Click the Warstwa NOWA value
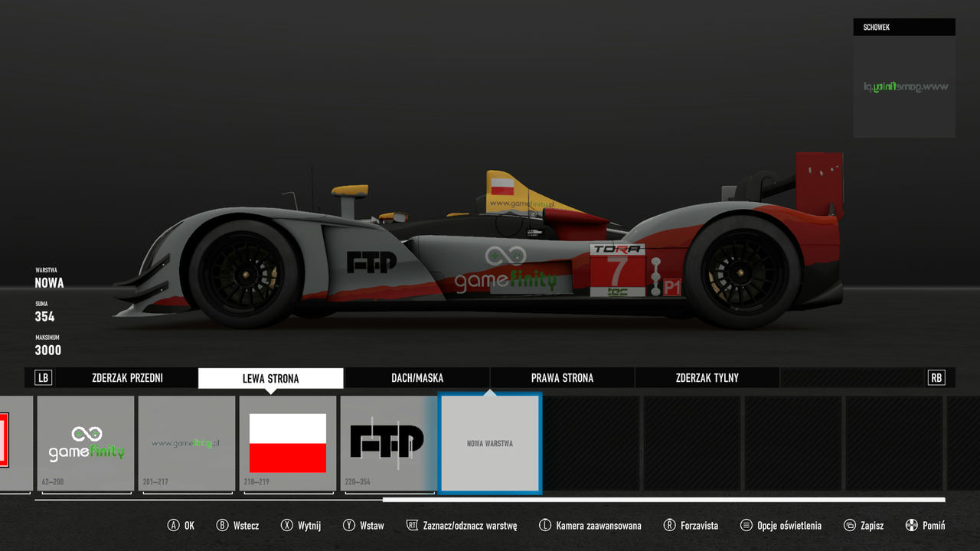 click(x=49, y=283)
